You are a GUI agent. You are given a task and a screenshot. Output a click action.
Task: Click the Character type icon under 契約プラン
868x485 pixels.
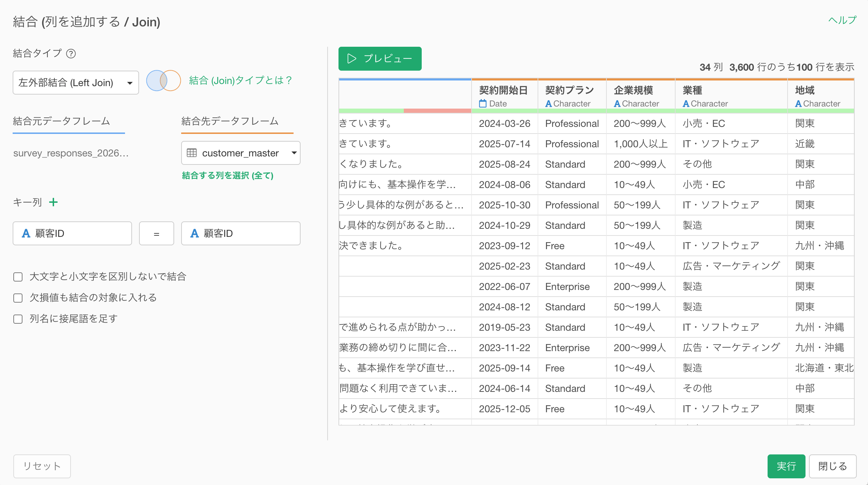[548, 104]
